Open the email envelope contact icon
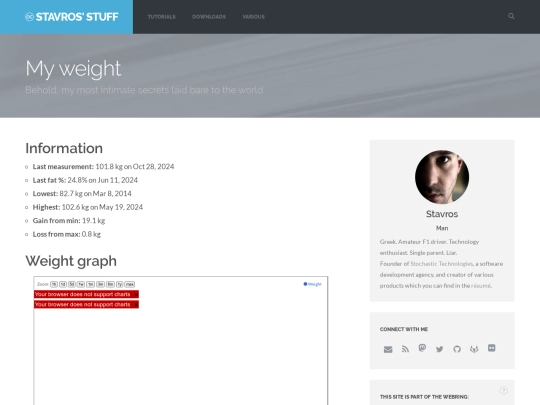This screenshot has height=405, width=540. tap(388, 349)
